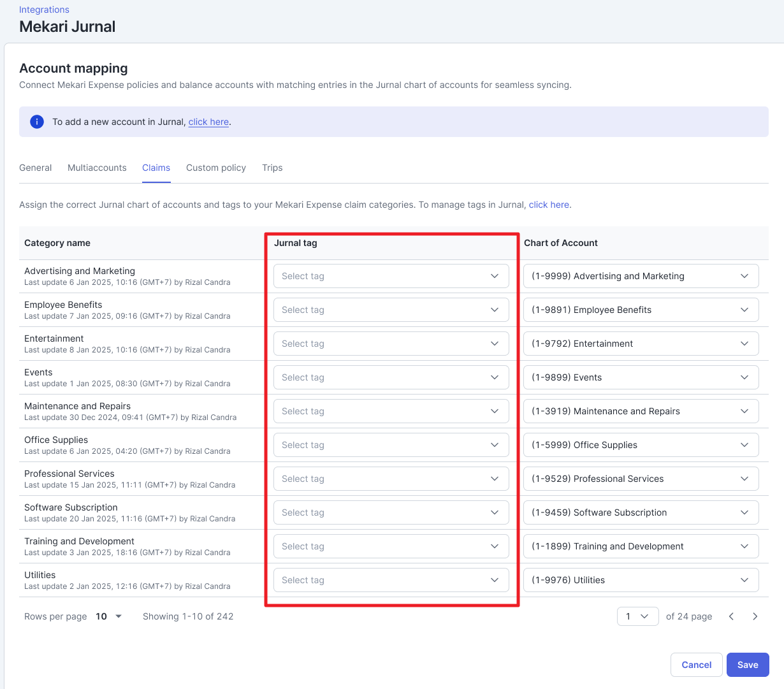Click 'Software Subscription' category name
This screenshot has height=689, width=784.
click(71, 507)
